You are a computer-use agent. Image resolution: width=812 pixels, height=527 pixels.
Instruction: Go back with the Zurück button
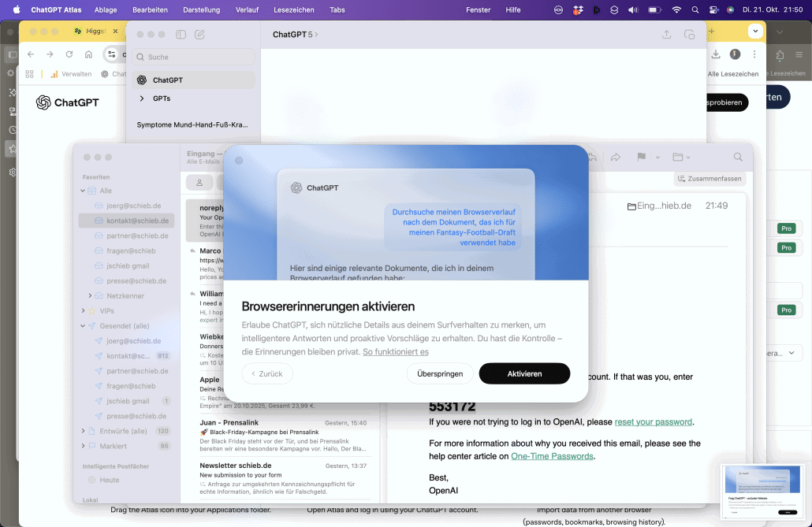tap(267, 373)
